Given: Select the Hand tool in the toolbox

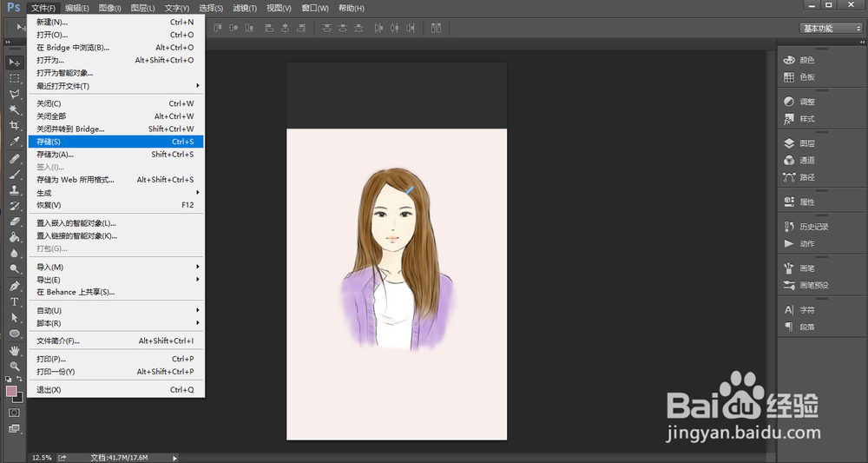Looking at the screenshot, I should 14,350.
